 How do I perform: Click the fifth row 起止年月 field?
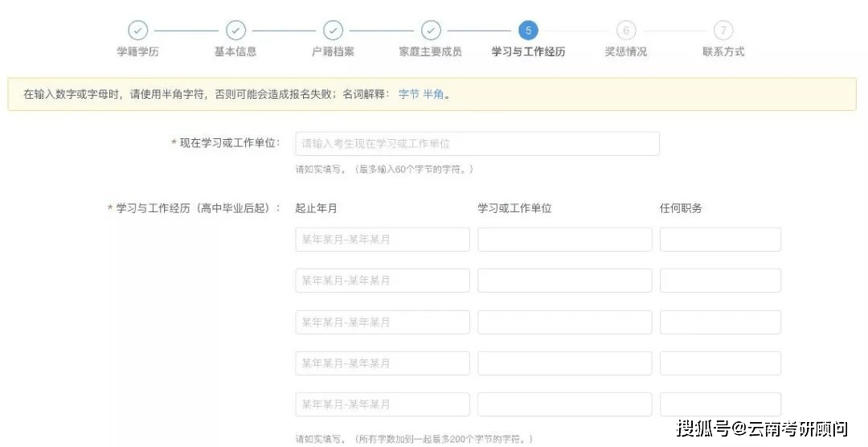(x=383, y=404)
